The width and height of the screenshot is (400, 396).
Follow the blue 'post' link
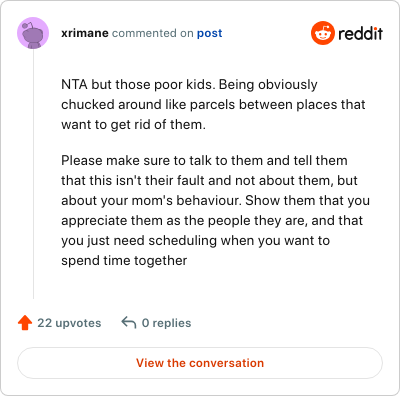tap(209, 33)
